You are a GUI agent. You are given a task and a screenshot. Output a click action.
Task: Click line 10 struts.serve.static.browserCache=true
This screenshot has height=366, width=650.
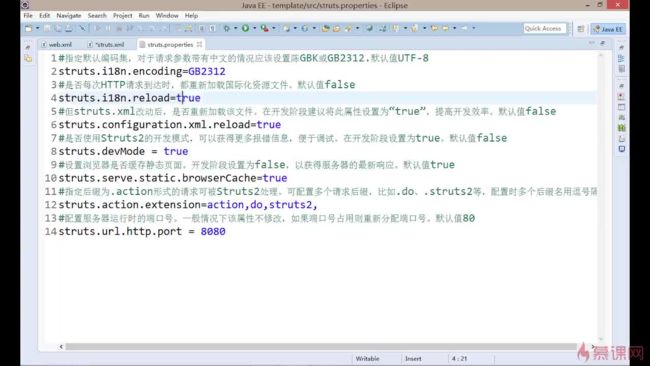pyautogui.click(x=173, y=178)
